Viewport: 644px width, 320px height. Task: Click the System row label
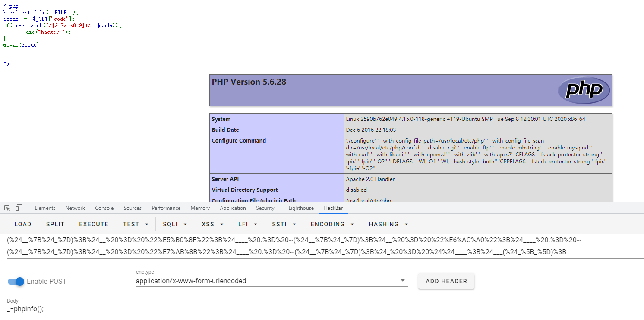point(221,119)
